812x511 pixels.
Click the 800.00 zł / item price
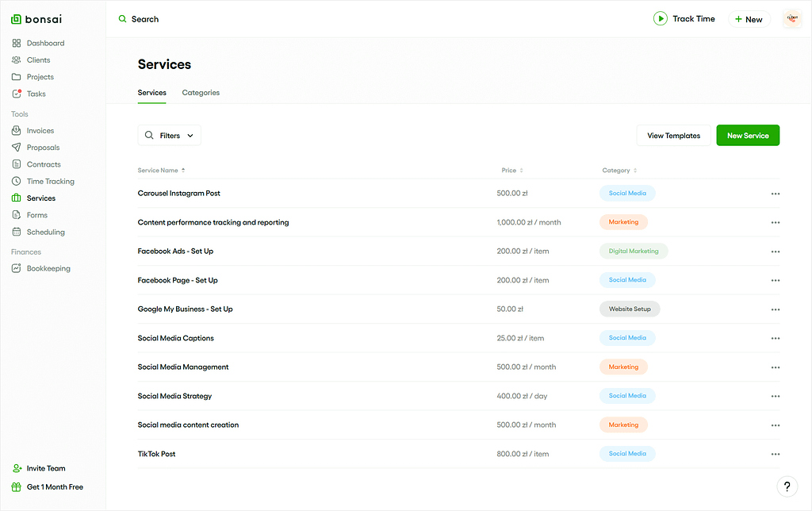(x=523, y=454)
